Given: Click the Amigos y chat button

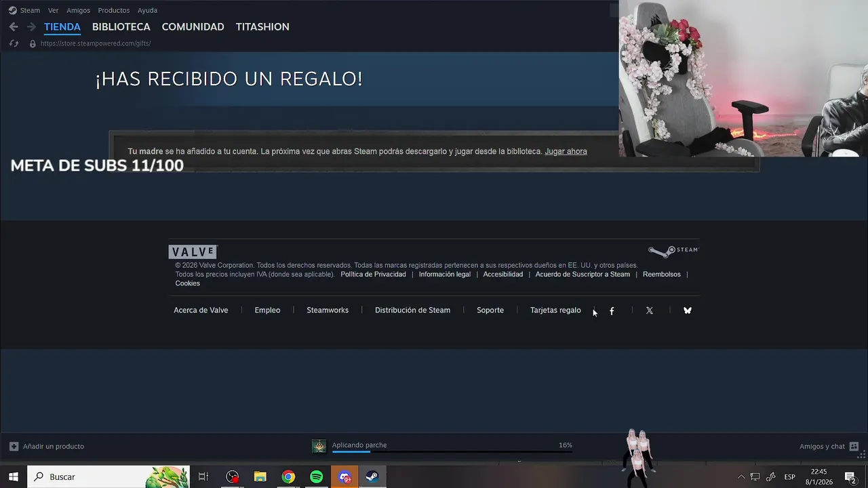Looking at the screenshot, I should pos(829,447).
